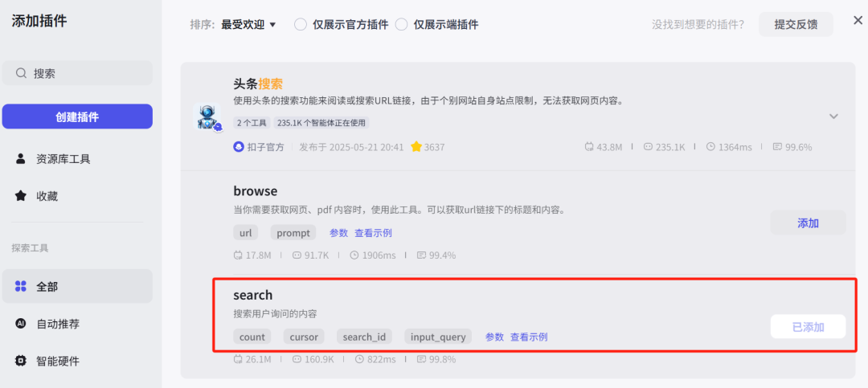Click the 26.1M calls icon for search
This screenshot has height=388, width=868.
239,359
